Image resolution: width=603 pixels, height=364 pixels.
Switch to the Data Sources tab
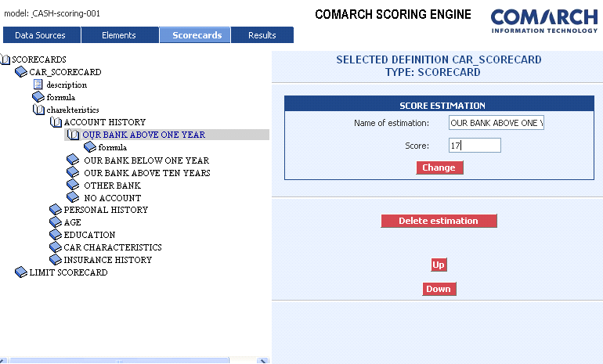click(40, 35)
